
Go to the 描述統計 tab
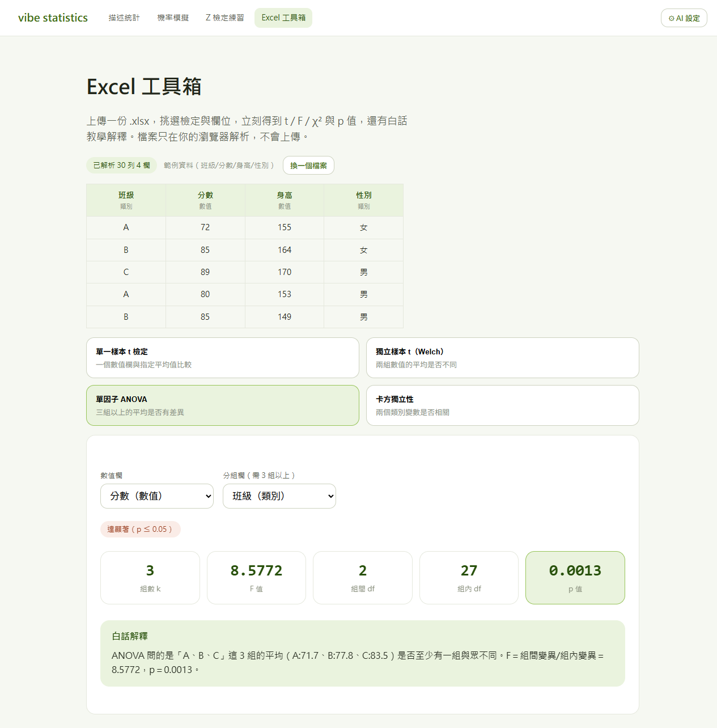tap(124, 18)
